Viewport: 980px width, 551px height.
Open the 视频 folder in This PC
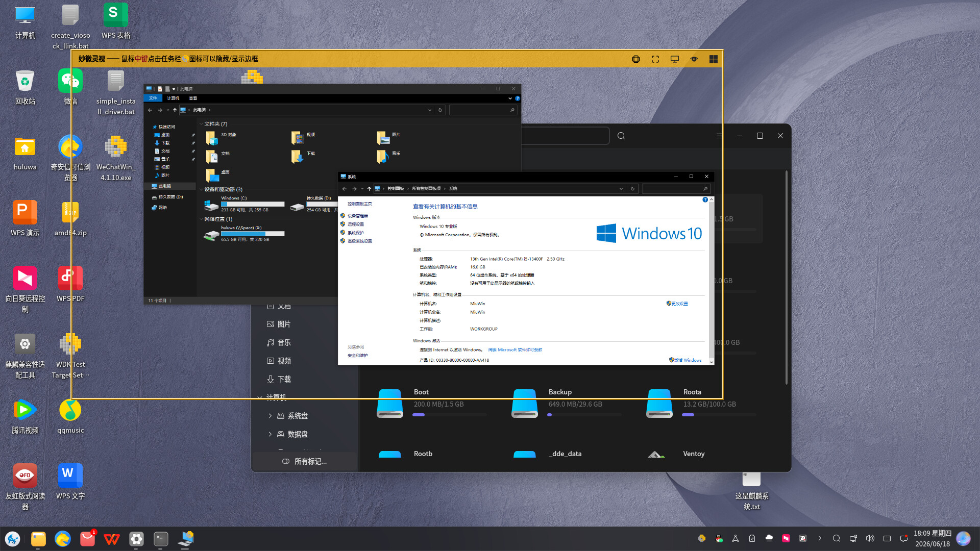pos(304,137)
